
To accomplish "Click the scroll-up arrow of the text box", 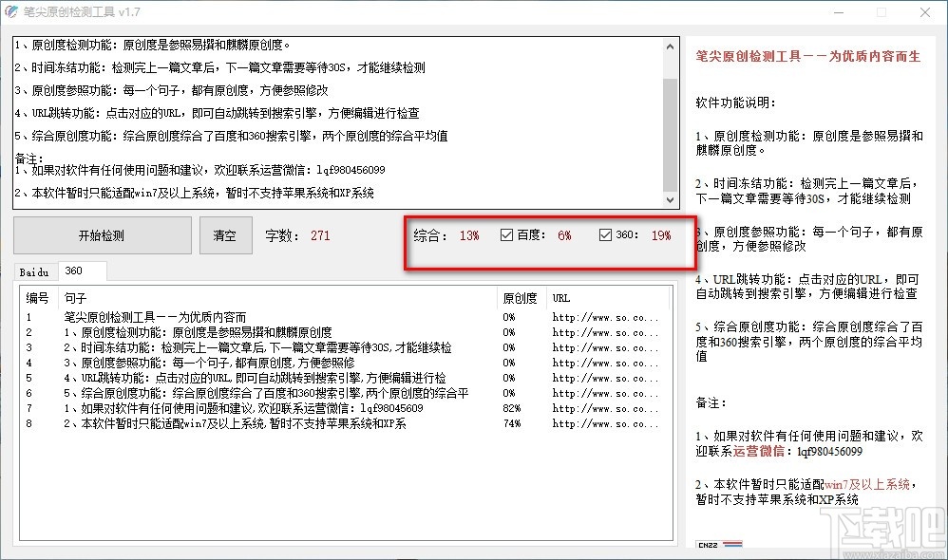I will point(670,47).
